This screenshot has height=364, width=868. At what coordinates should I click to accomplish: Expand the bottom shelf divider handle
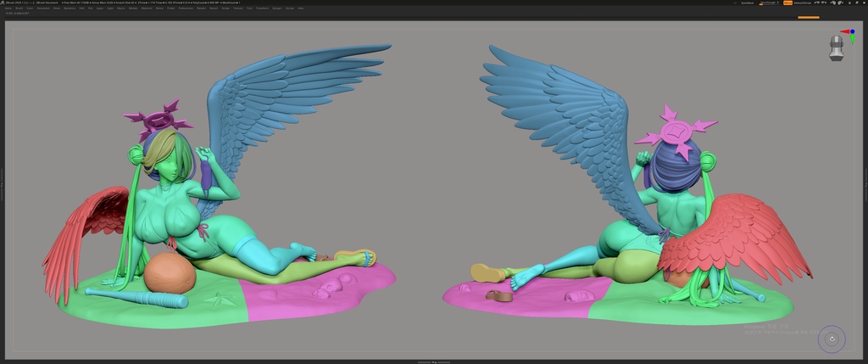(433, 361)
